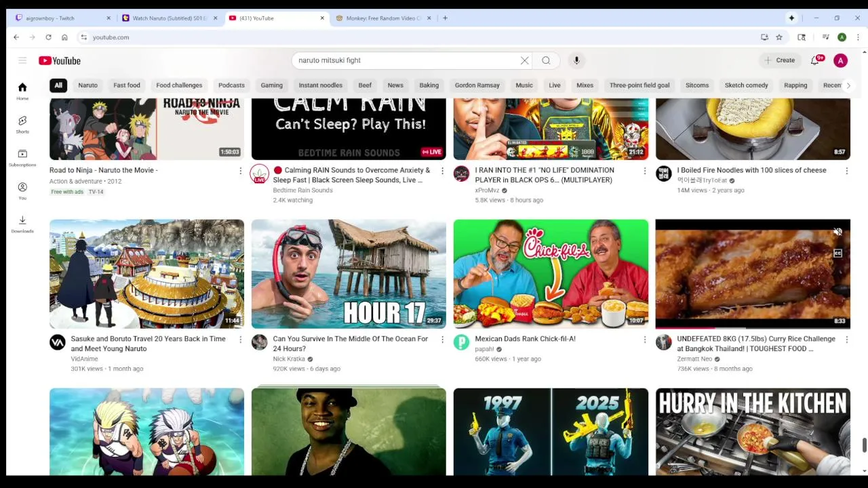This screenshot has height=488, width=868.
Task: Open Chrome profile avatar in toolbar
Action: (x=842, y=37)
